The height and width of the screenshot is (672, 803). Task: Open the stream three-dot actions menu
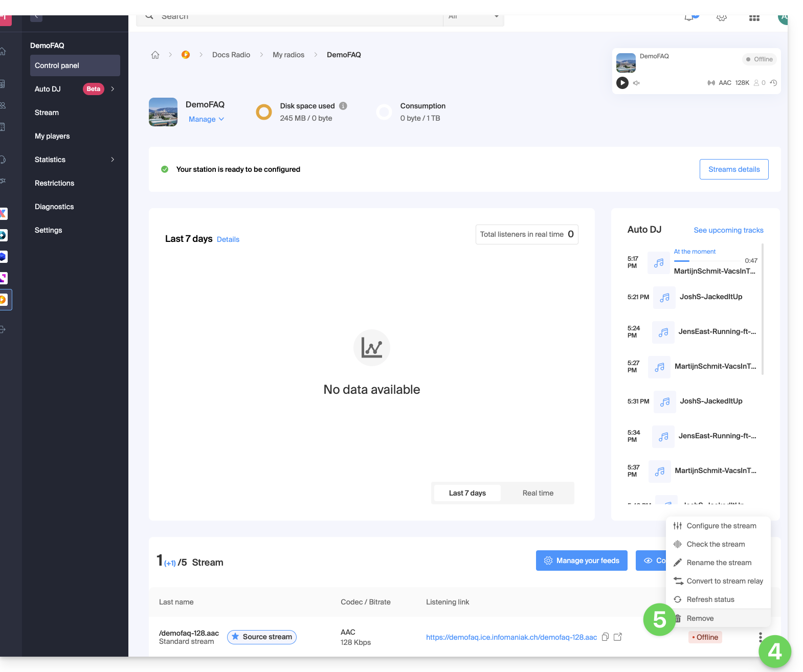coord(760,637)
